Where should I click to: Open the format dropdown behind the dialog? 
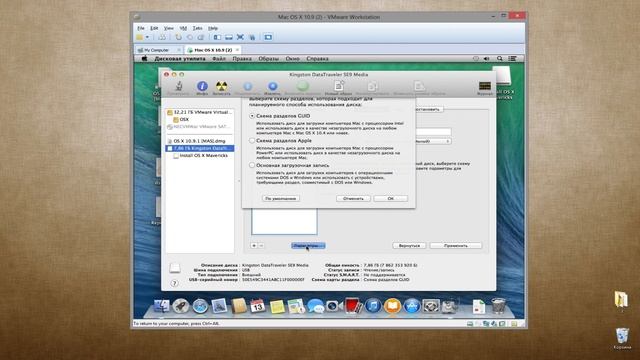tap(433, 141)
